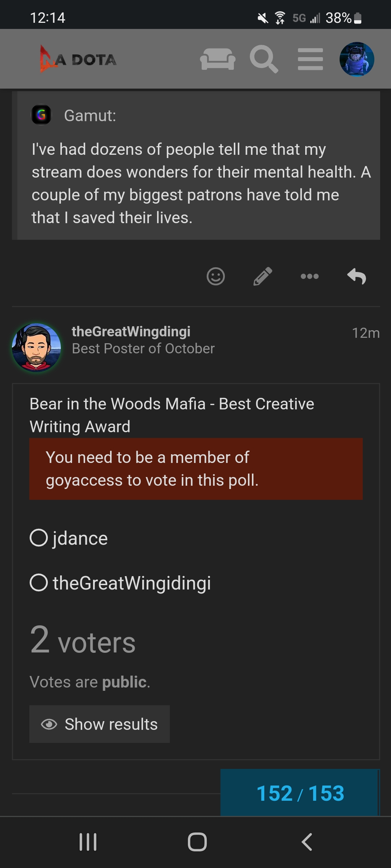Open your user profile avatar in header
Screen dimensions: 391x868
(x=357, y=59)
